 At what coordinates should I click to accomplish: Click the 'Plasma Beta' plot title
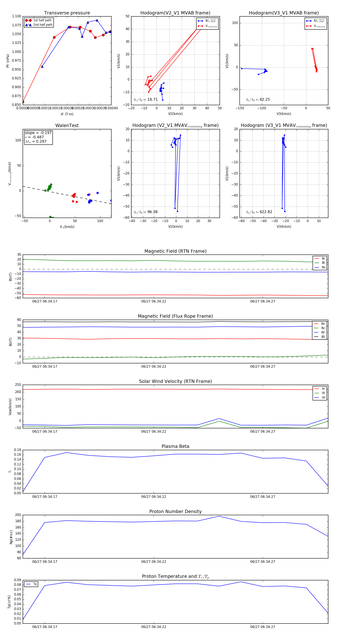175,446
